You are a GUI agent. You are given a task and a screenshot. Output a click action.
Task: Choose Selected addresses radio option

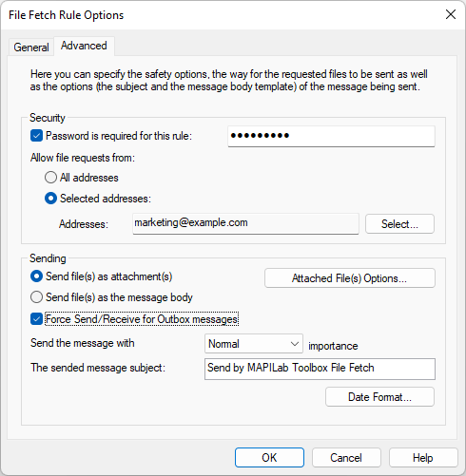(x=50, y=199)
